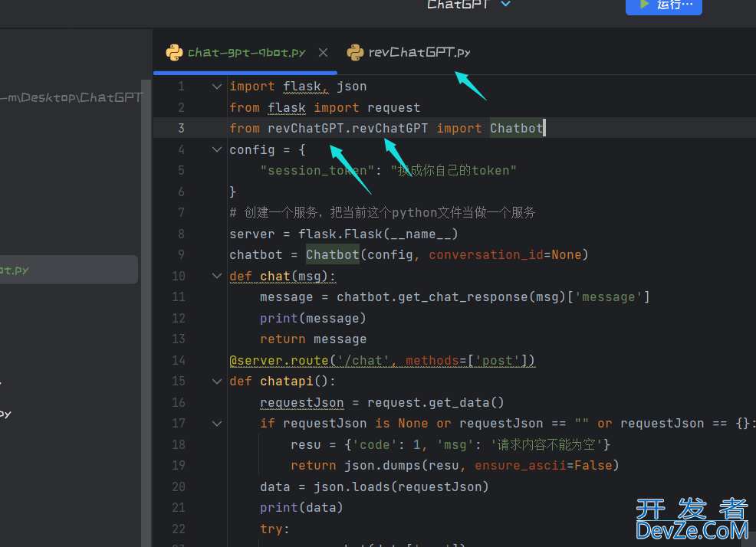
Task: Collapse the chatapi function fold arrow at line 15
Action: point(217,382)
